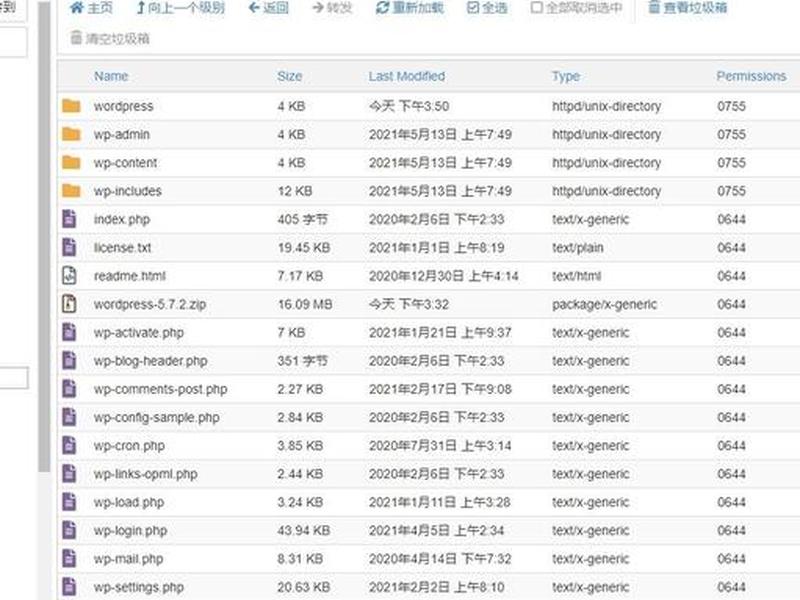
Task: Select the wordpress-5.7.2.zip file name
Action: pyautogui.click(x=150, y=305)
